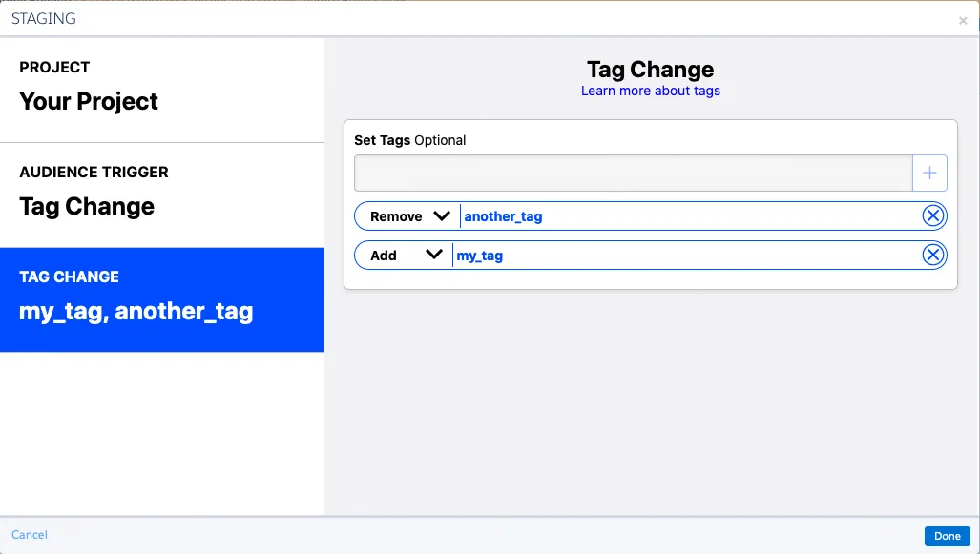
Task: Click the STAGING dialog title
Action: pyautogui.click(x=44, y=19)
